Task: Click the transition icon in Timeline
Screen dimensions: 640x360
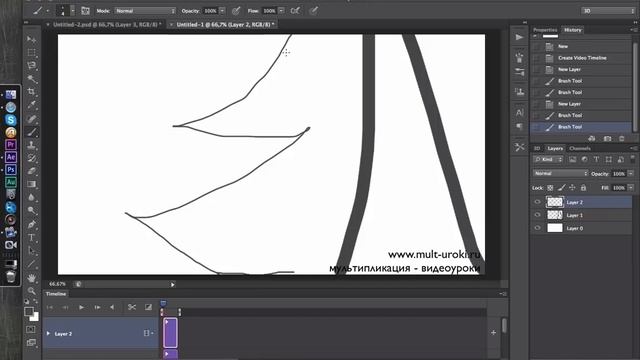Action: 148,307
